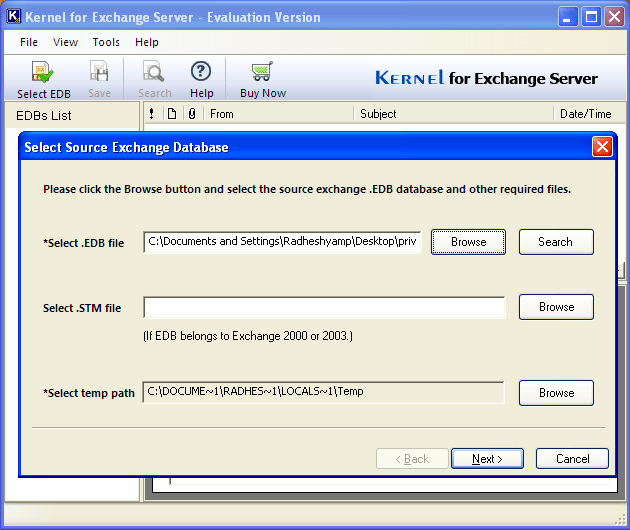Viewport: 630px width, 530px height.
Task: Click the Date/Time column header
Action: pyautogui.click(x=589, y=114)
